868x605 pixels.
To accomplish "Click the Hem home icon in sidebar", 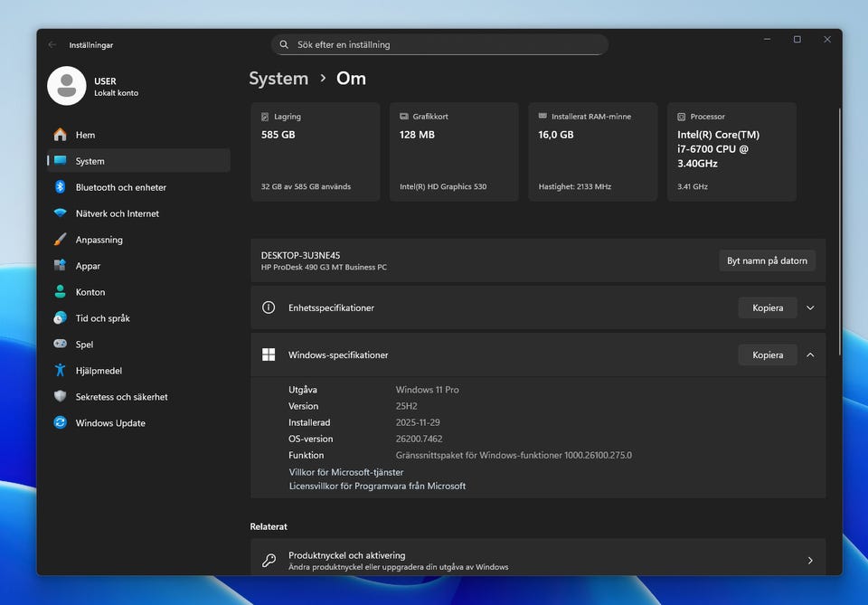I will [x=60, y=135].
